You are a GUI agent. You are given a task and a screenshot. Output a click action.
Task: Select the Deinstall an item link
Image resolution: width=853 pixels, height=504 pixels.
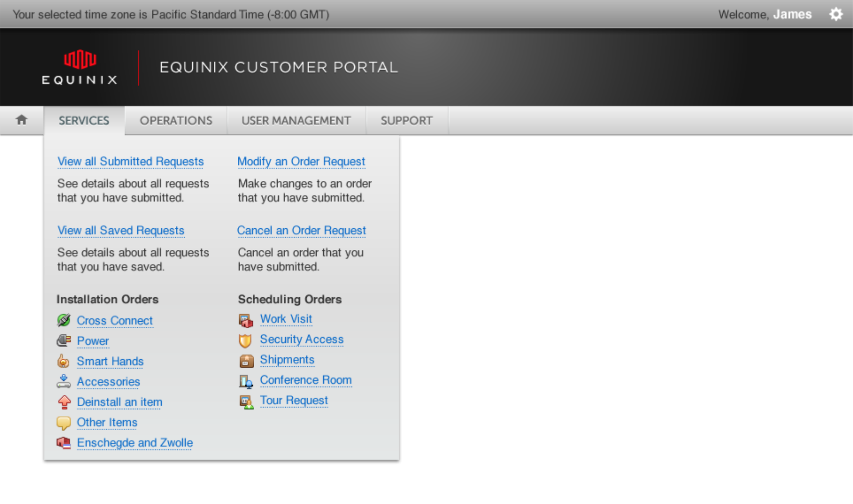coord(120,402)
